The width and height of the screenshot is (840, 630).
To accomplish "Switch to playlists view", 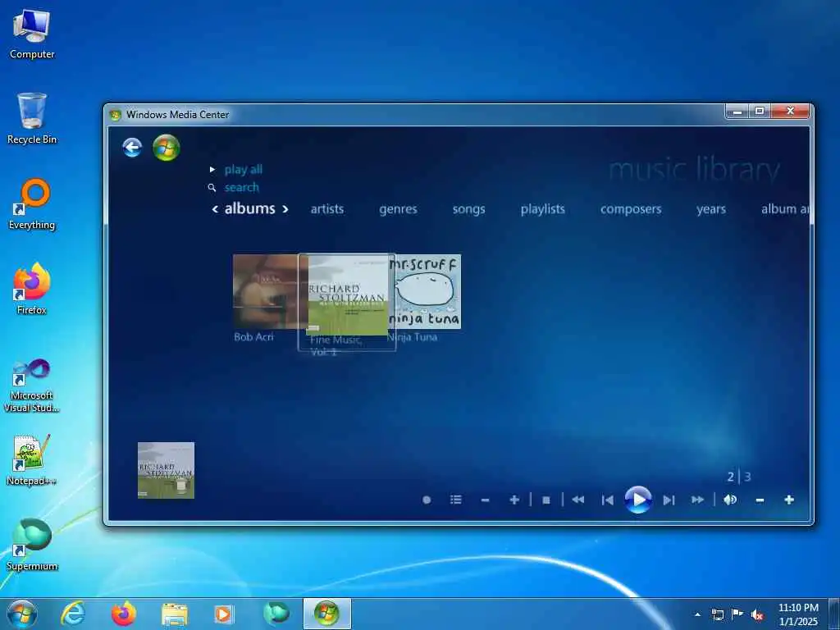I will tap(543, 209).
